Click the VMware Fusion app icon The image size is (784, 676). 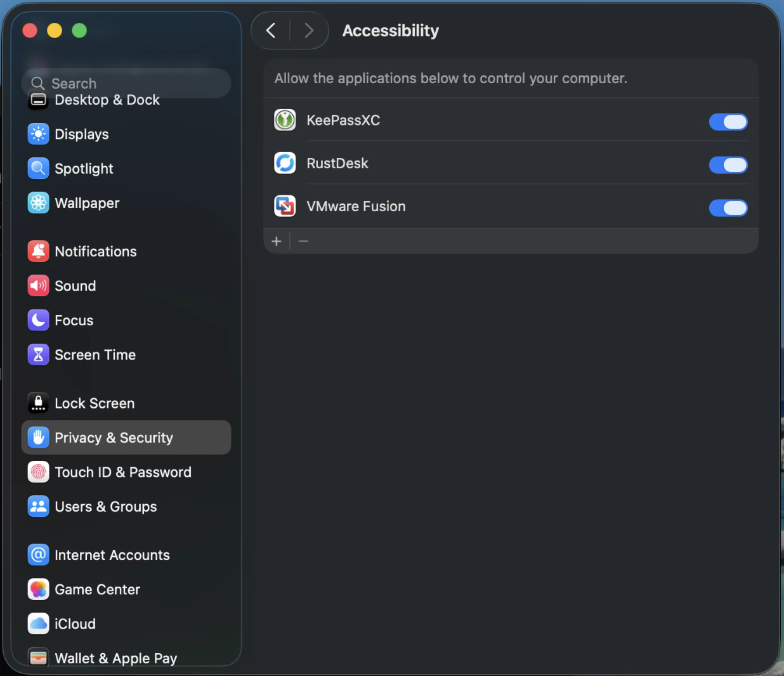[x=285, y=206]
